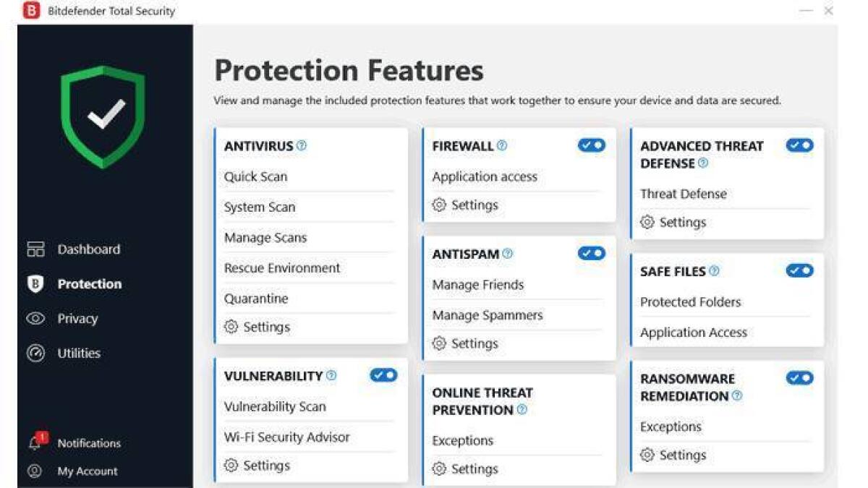868x488 pixels.
Task: Open Quarantine under Antivirus
Action: point(255,298)
